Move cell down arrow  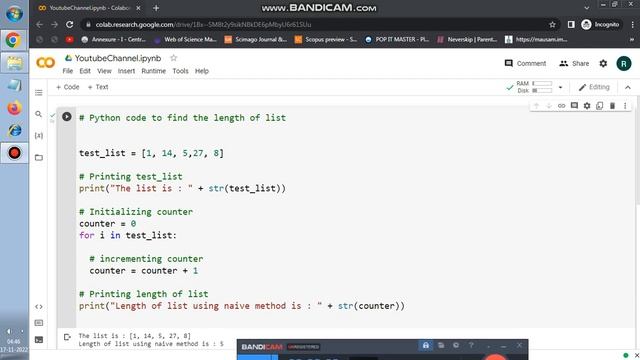[549, 106]
